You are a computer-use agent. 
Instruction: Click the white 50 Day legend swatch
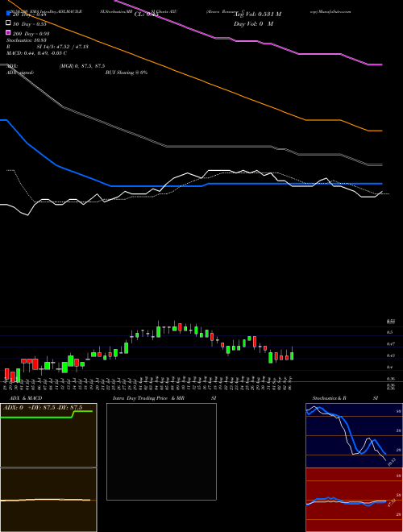pos(8,23)
